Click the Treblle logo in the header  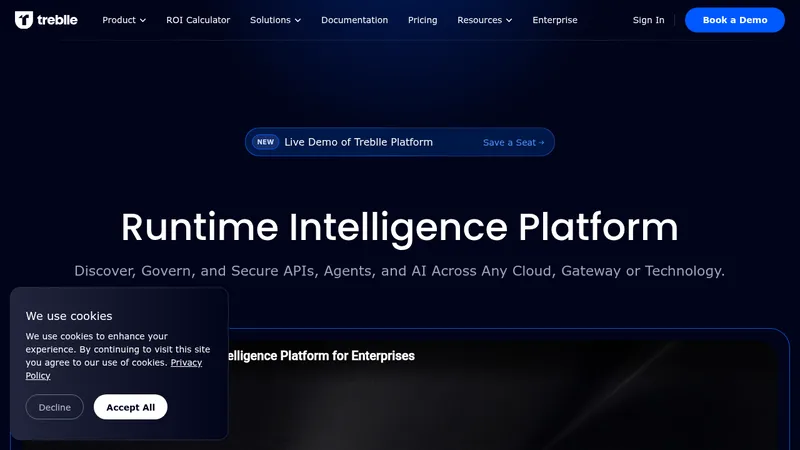pos(46,20)
